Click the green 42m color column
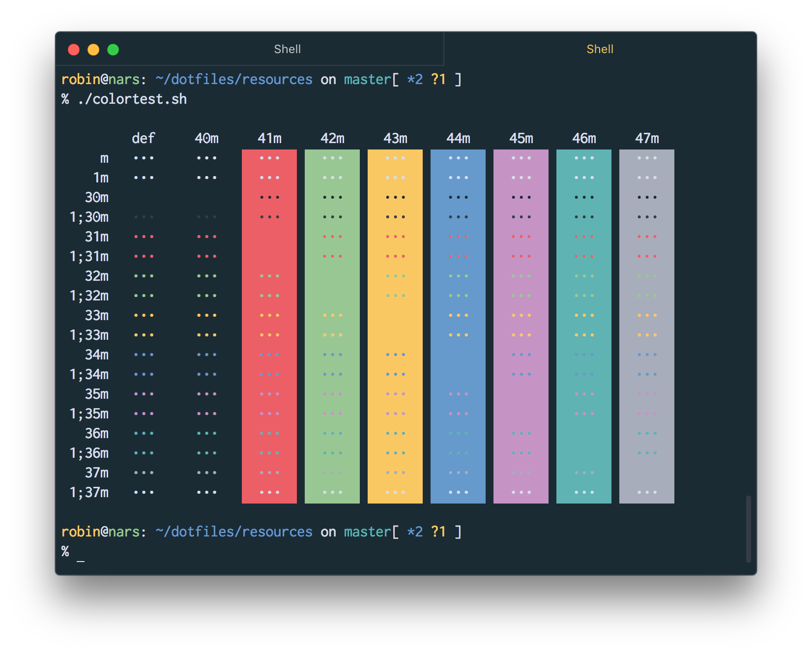The image size is (812, 654). pos(332,326)
